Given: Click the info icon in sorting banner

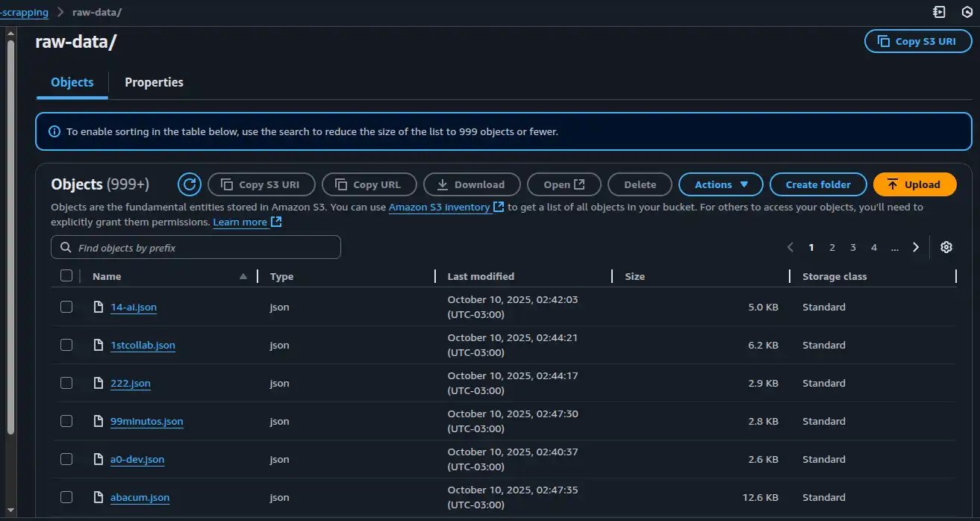Looking at the screenshot, I should tap(54, 131).
